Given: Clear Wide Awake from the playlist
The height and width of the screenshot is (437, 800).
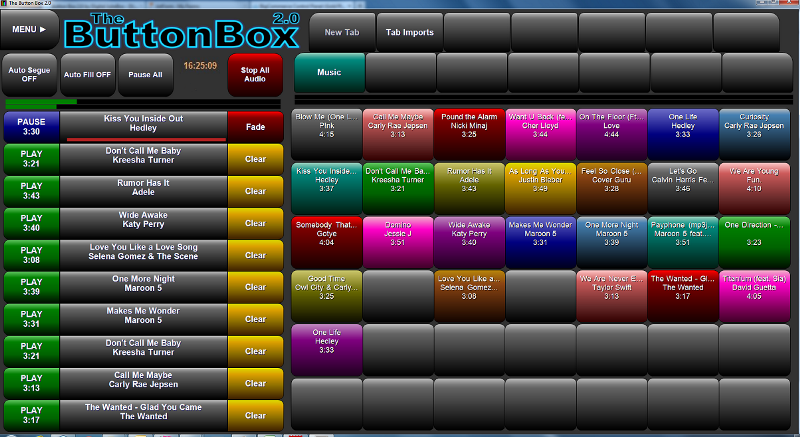Looking at the screenshot, I should (x=255, y=223).
